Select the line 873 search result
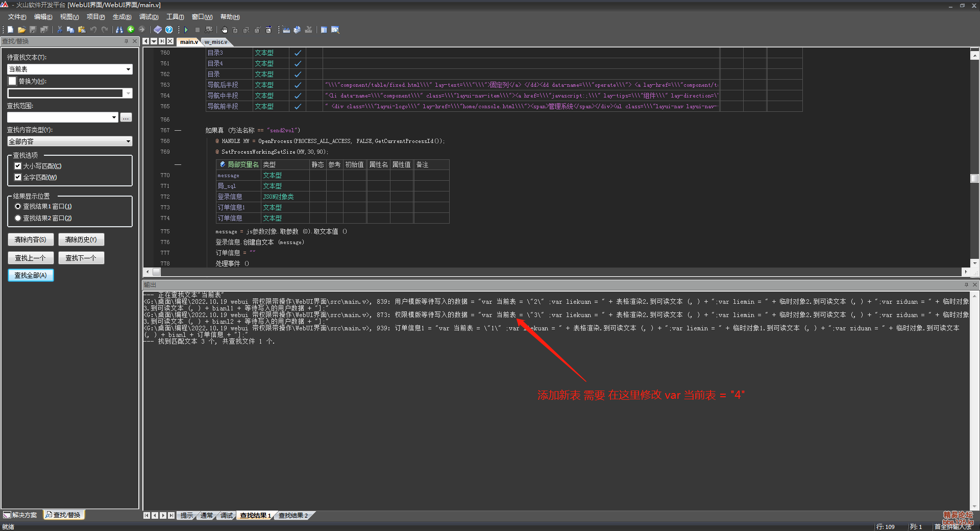This screenshot has width=980, height=531. click(x=556, y=318)
